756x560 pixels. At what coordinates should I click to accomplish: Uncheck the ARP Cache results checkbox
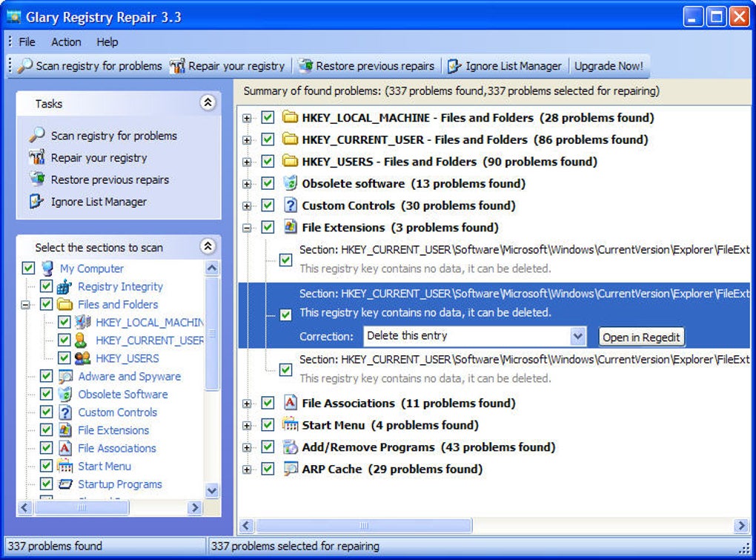pyautogui.click(x=268, y=468)
